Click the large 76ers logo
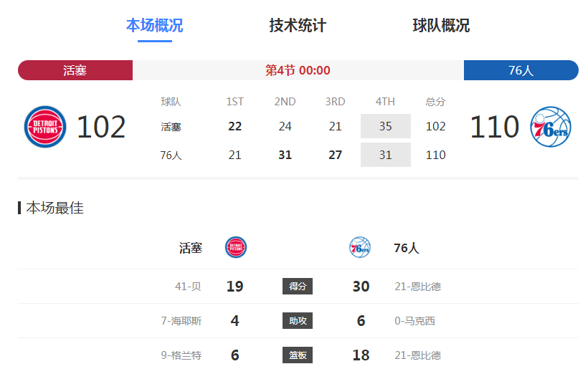588x374 pixels. 551,127
